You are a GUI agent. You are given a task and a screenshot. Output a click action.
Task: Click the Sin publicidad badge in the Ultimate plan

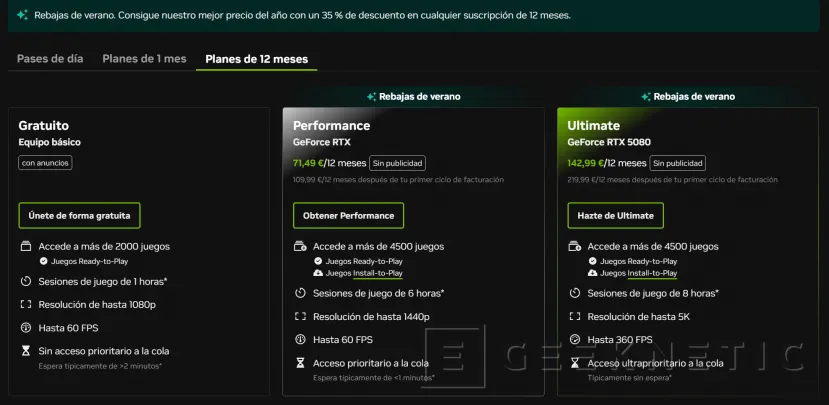point(677,163)
